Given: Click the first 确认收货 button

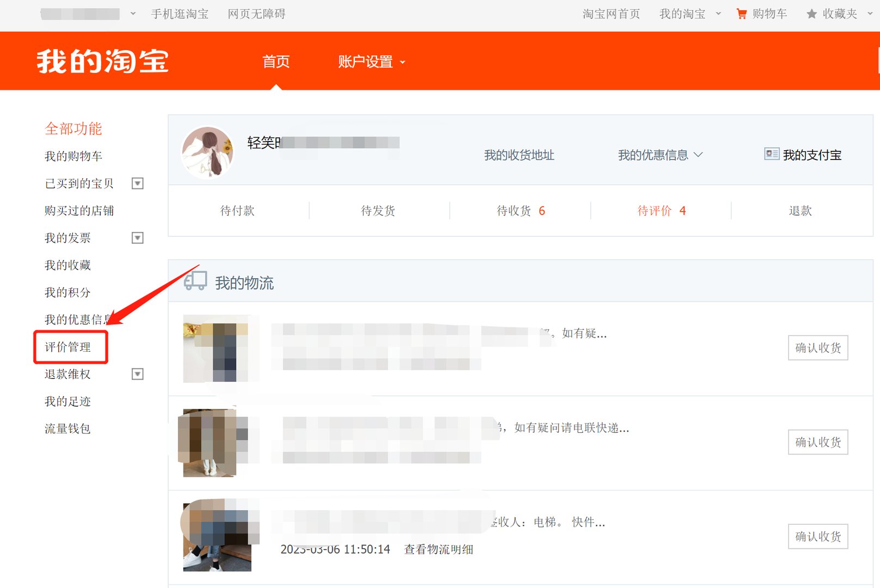Looking at the screenshot, I should [817, 348].
